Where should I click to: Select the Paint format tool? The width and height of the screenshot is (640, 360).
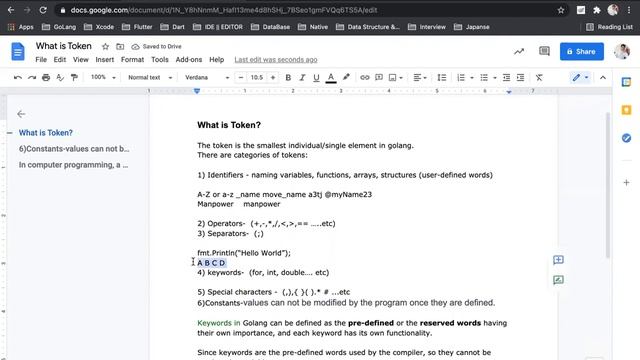(74, 78)
